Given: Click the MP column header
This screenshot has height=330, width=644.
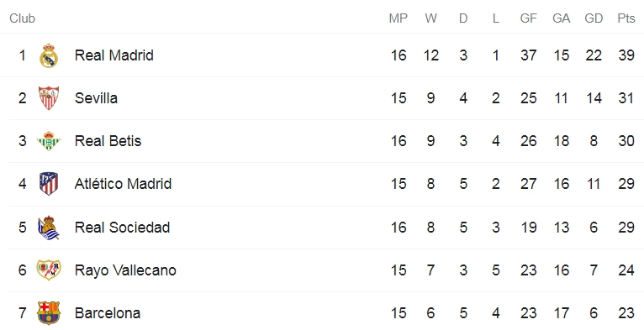Looking at the screenshot, I should [398, 18].
